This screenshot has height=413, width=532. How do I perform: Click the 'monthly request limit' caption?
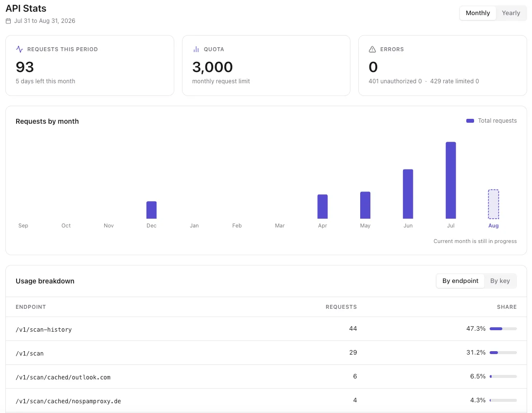(221, 81)
